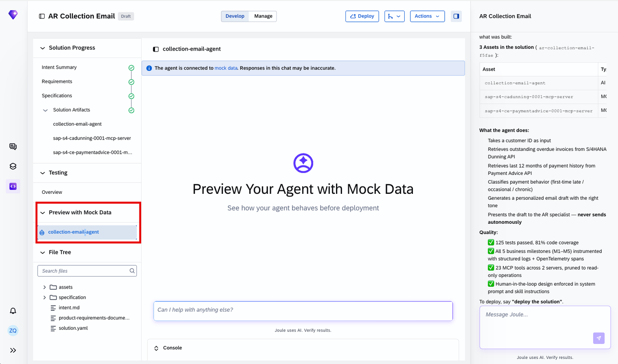Click the diamond app logo in sidebar
This screenshot has width=618, height=364.
13,15
